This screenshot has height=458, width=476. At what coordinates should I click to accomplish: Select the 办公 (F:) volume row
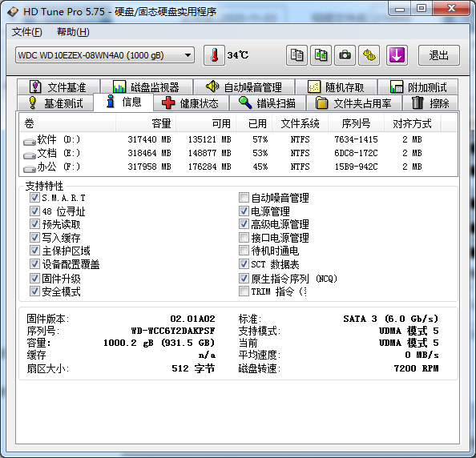coord(238,167)
